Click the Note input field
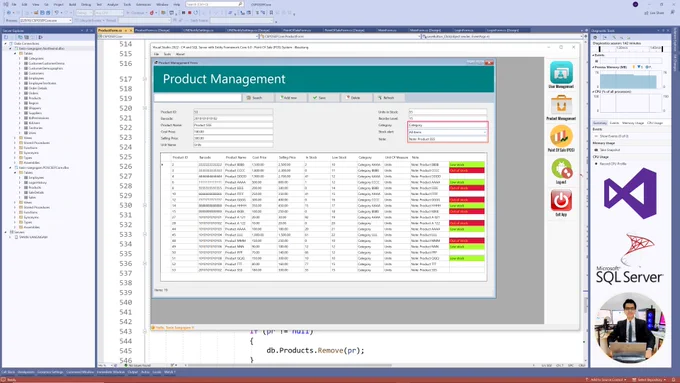 tap(447, 139)
